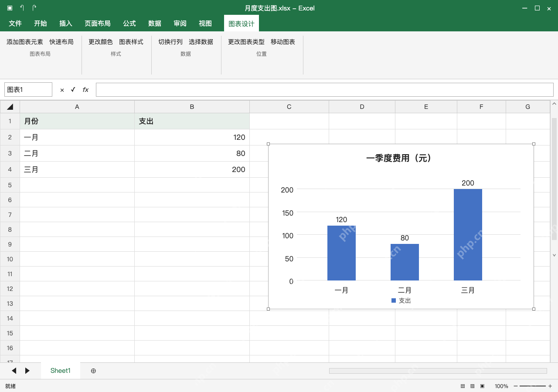Click the undo arrow in the title bar
Viewport: 558px width, 392px height.
coord(22,8)
